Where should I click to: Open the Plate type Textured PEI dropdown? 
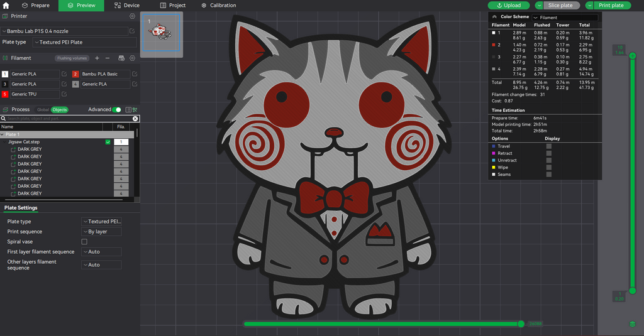pos(85,42)
